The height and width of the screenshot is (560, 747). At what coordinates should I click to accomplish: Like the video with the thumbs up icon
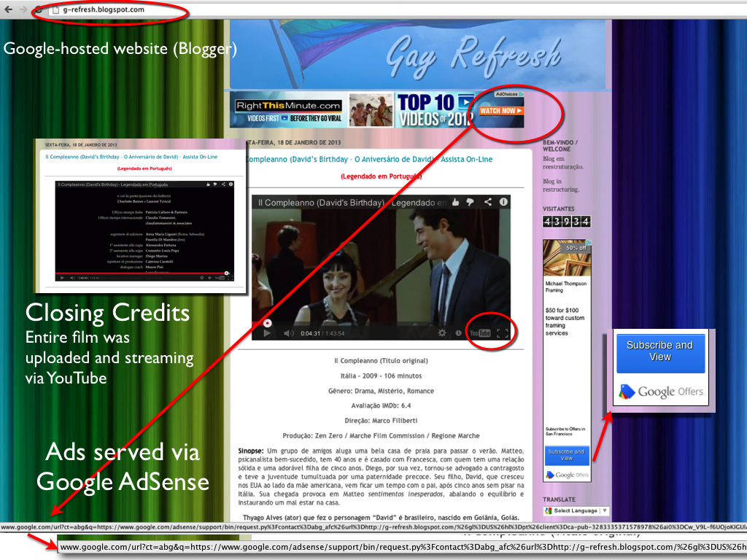click(455, 203)
